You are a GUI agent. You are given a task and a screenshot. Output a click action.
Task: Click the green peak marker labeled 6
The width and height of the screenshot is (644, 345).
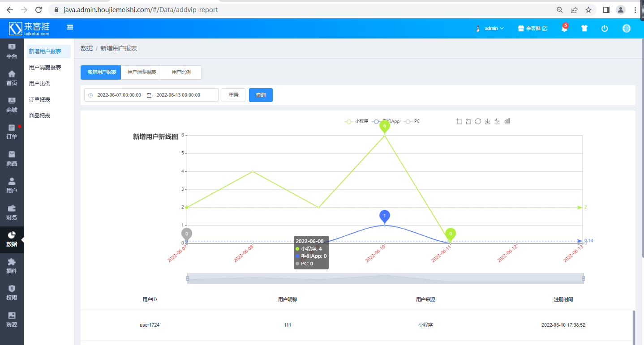click(384, 126)
